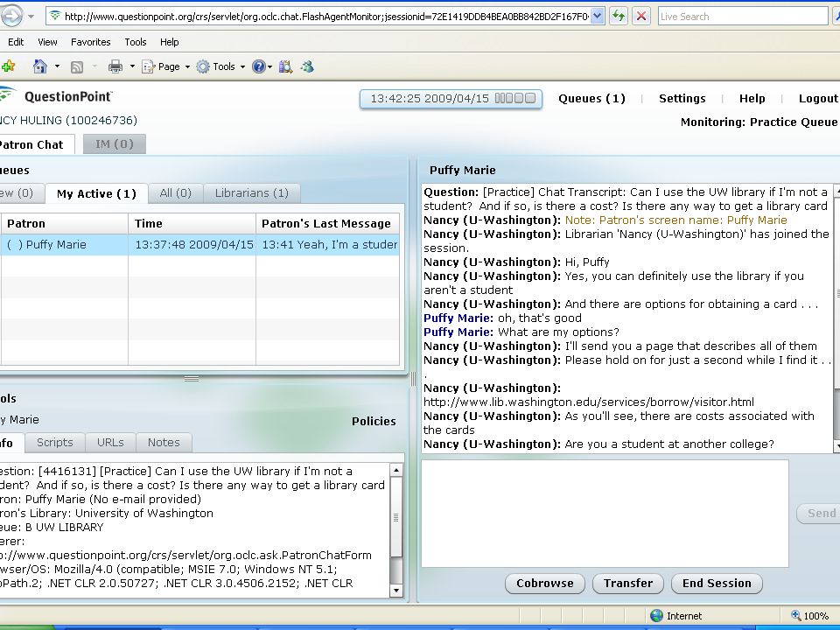This screenshot has height=630, width=840.
Task: Expand the address bar history dropdown
Action: pyautogui.click(x=598, y=16)
